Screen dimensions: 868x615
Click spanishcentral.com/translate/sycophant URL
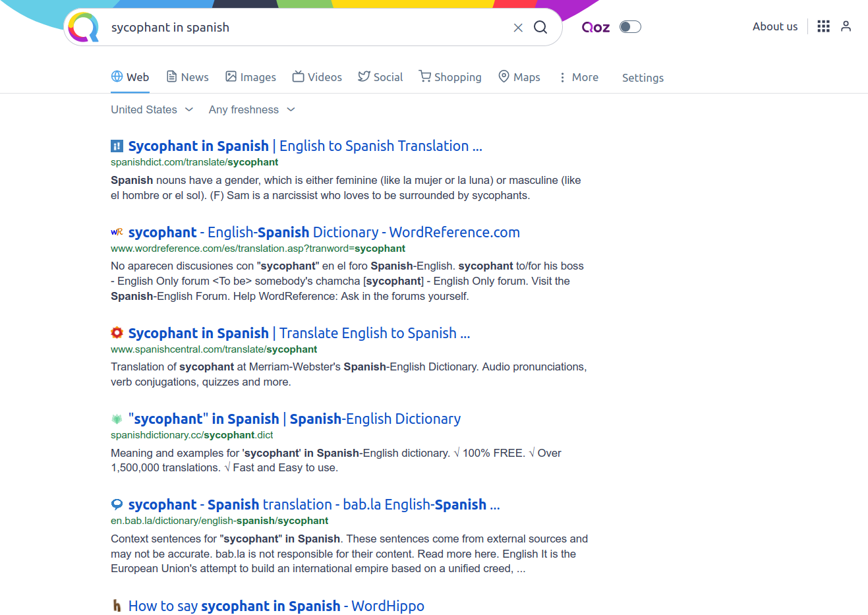pyautogui.click(x=214, y=349)
